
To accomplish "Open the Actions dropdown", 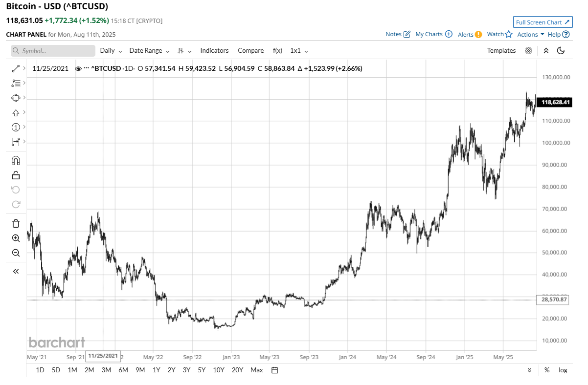I will (x=531, y=34).
